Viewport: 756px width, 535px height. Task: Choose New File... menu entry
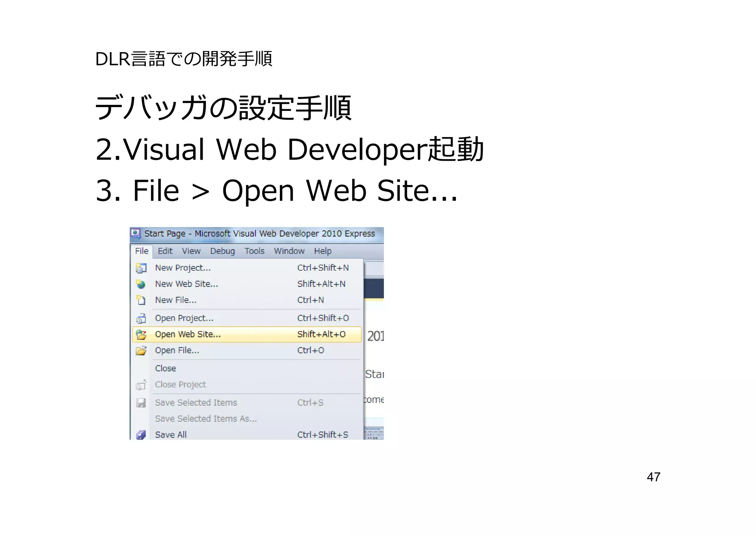[247, 300]
